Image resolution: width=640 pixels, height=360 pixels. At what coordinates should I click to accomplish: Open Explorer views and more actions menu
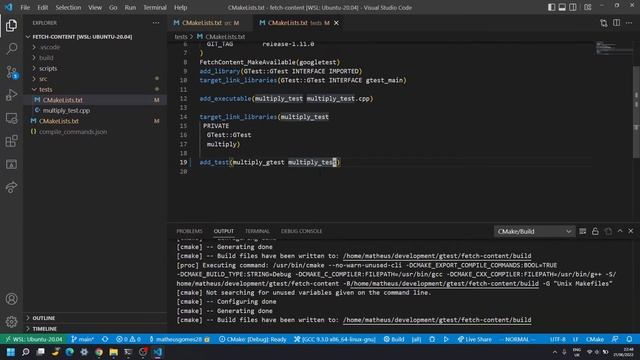[156, 23]
